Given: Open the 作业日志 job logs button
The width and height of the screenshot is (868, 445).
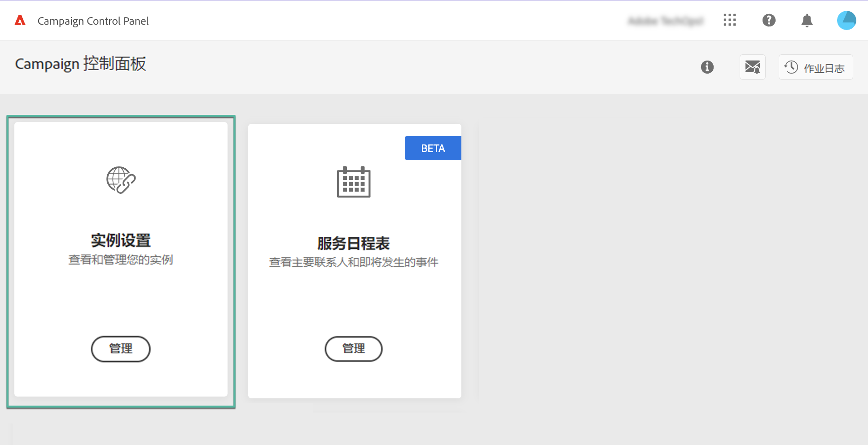Looking at the screenshot, I should (815, 67).
